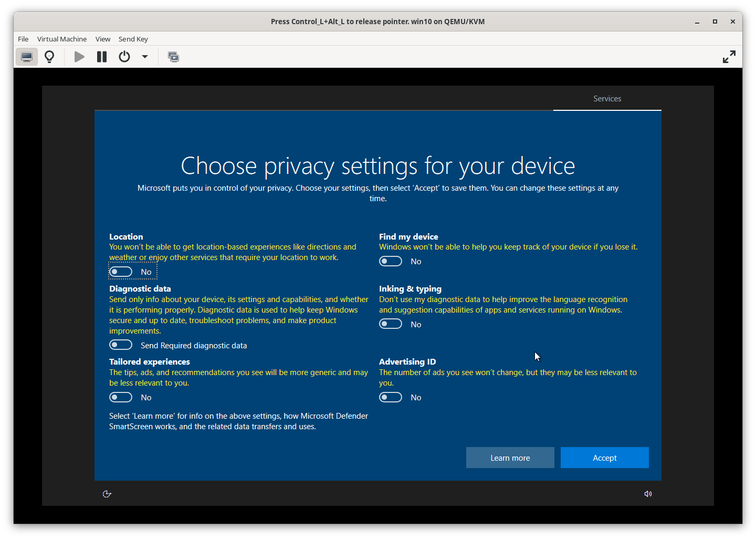Minimize the QEMU/KVM window
The height and width of the screenshot is (539, 756).
697,22
